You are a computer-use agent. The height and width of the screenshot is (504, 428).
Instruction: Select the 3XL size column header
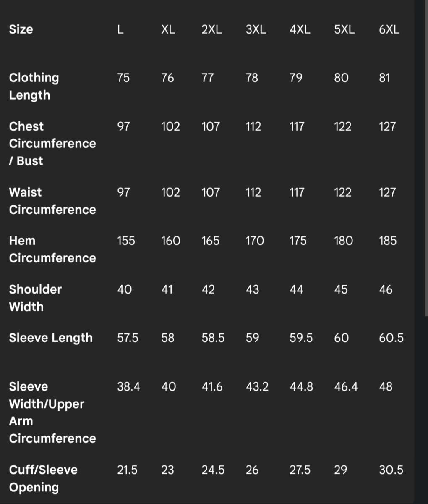pos(256,29)
